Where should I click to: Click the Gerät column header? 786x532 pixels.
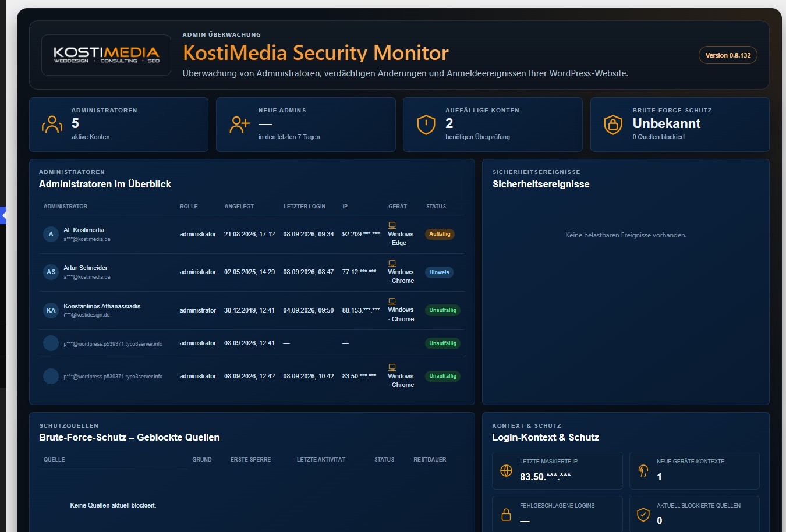[398, 207]
